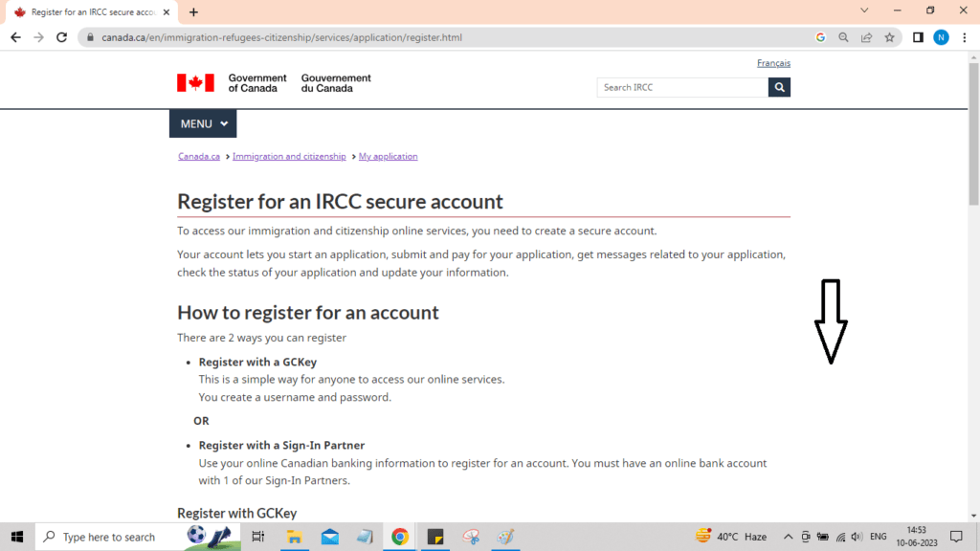Screen dimensions: 980x551
Task: Open the Chrome profile avatar N
Action: click(x=941, y=37)
